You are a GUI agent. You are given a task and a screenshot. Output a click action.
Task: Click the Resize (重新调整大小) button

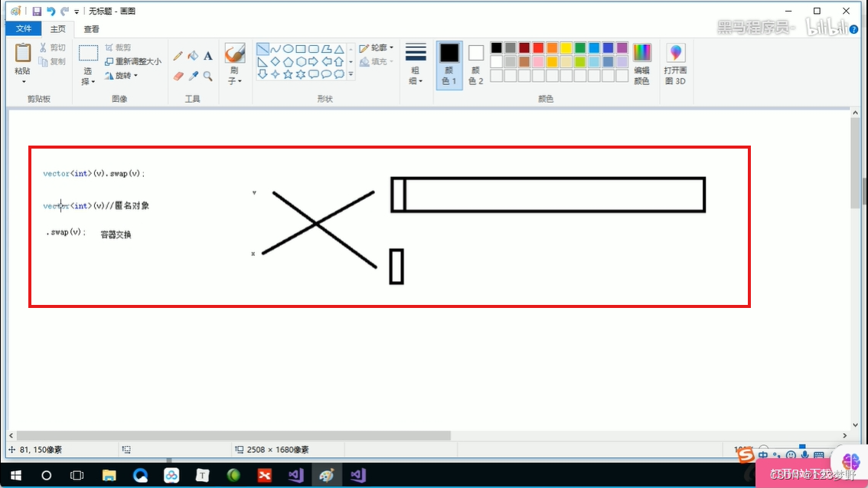133,61
